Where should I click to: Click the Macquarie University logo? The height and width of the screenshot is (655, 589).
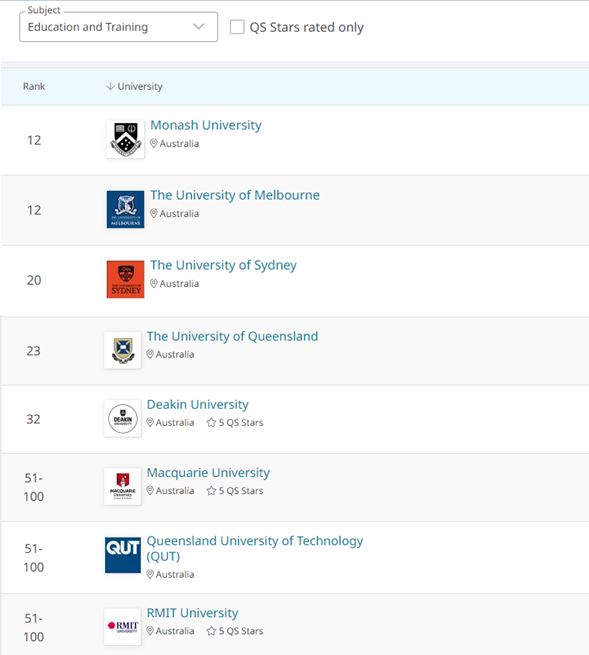click(x=122, y=487)
